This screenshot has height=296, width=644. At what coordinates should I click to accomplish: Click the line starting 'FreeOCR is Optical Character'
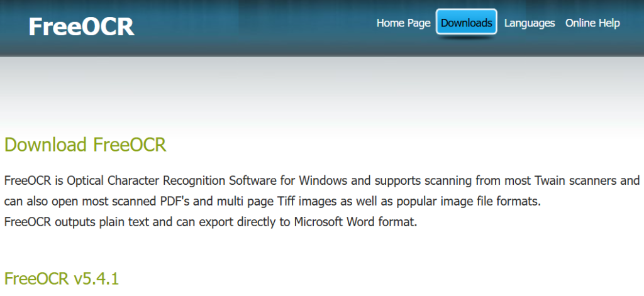(322, 180)
